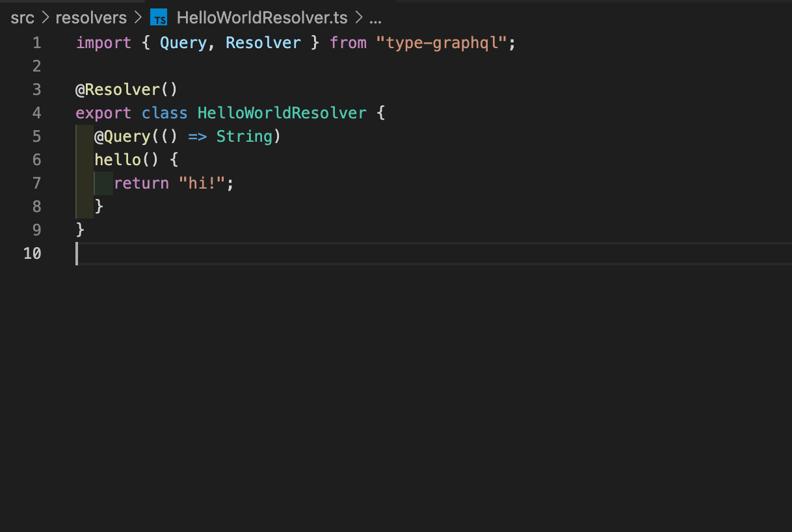Screen dimensions: 792x532
Task: Click the src breadcrumb segment
Action: click(22, 18)
